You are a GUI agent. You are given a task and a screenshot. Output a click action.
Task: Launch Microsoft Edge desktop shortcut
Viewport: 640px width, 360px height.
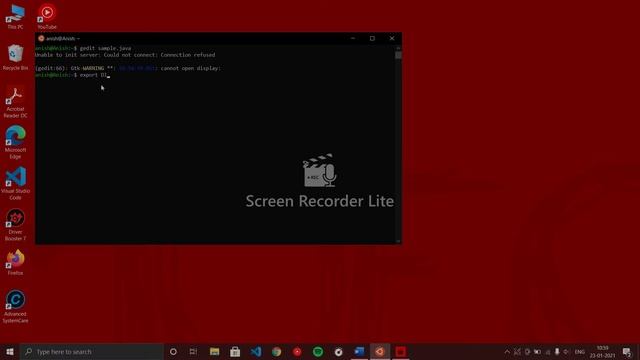tap(15, 142)
